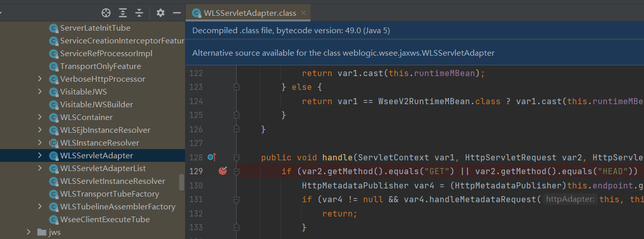The width and height of the screenshot is (644, 239).
Task: Collapse the else block fold marker at line 123
Action: [236, 87]
